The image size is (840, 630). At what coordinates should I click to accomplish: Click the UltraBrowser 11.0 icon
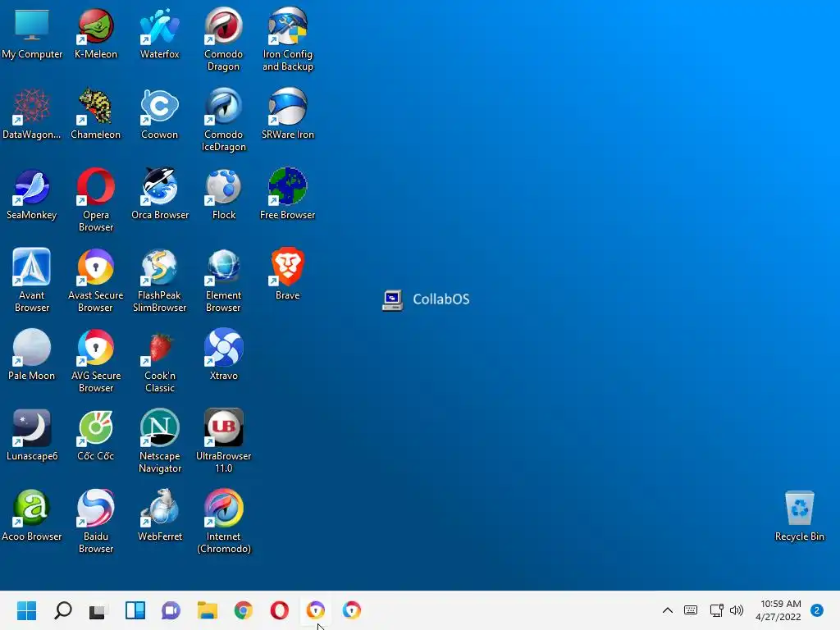click(223, 441)
